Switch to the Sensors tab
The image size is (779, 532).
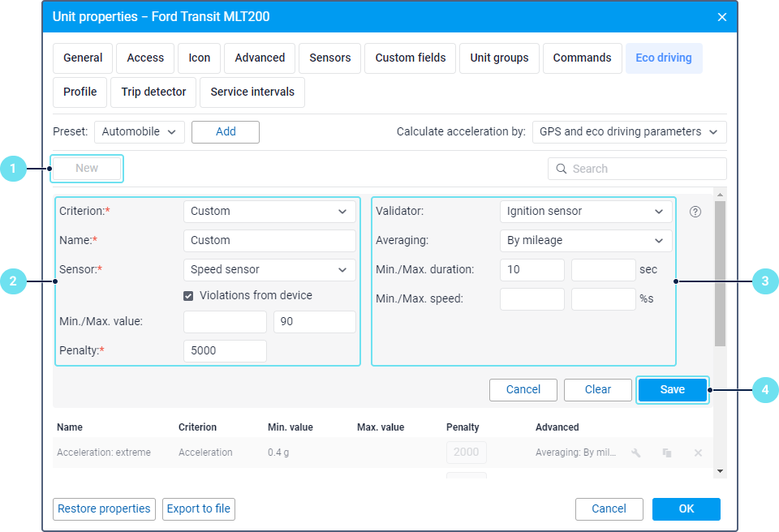[x=330, y=58]
